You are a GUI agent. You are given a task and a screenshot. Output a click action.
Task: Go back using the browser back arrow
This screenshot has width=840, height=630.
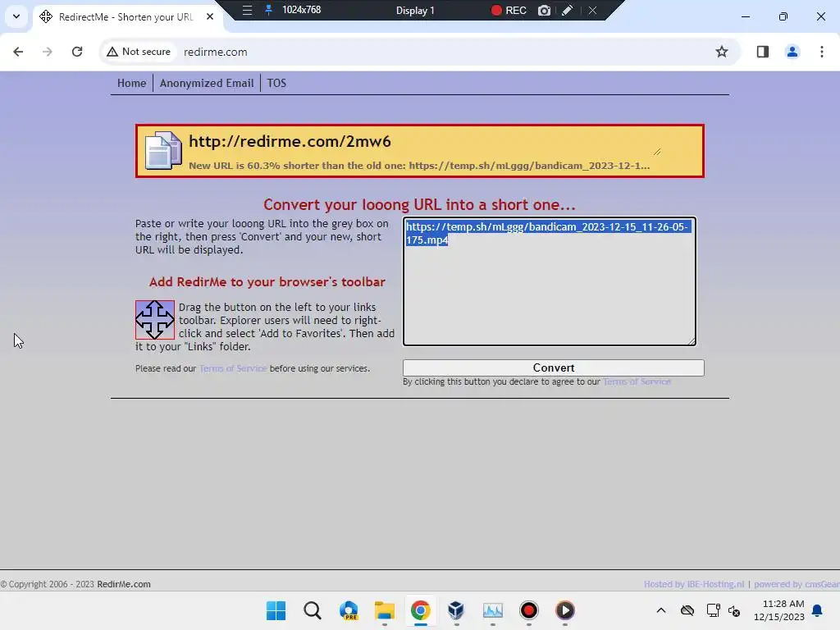click(18, 52)
